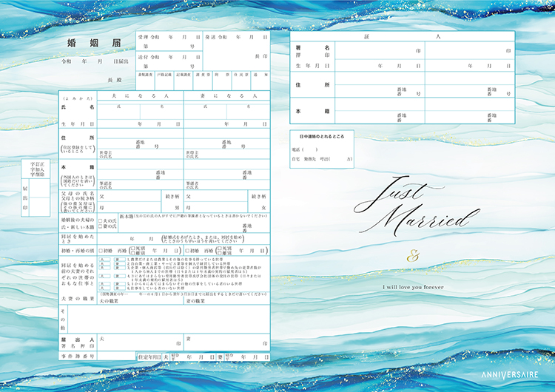Click the 事件簿番号 field

pyautogui.click(x=116, y=356)
